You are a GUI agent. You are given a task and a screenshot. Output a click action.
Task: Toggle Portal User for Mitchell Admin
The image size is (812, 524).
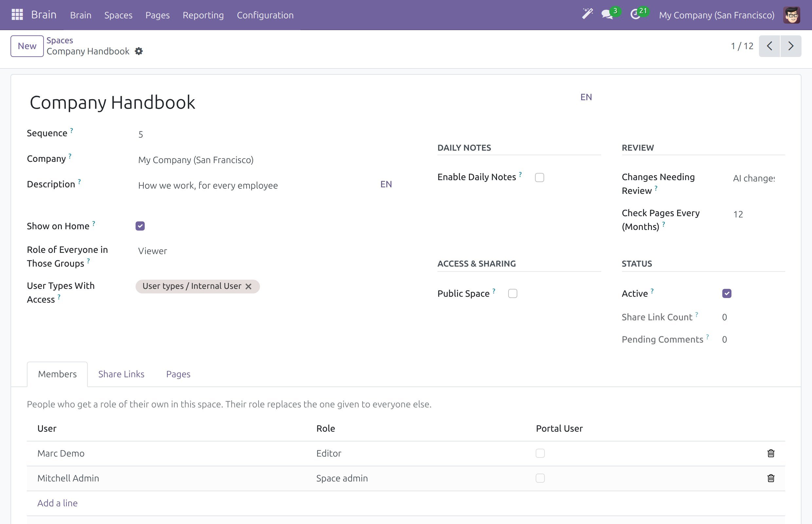click(540, 478)
